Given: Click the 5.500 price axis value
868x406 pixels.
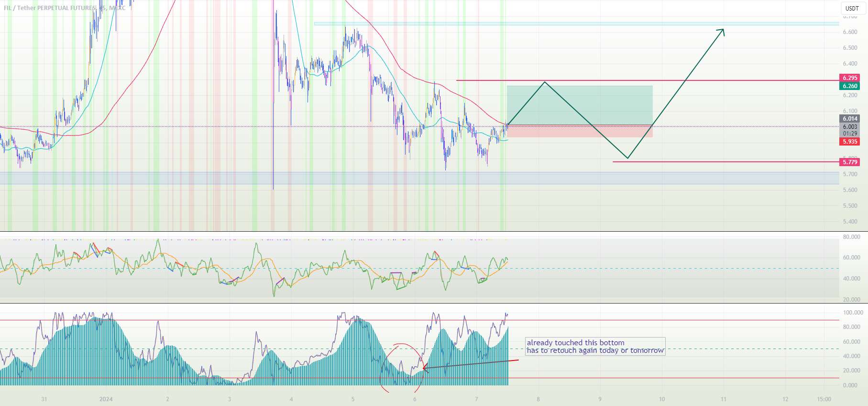Looking at the screenshot, I should tap(850, 206).
